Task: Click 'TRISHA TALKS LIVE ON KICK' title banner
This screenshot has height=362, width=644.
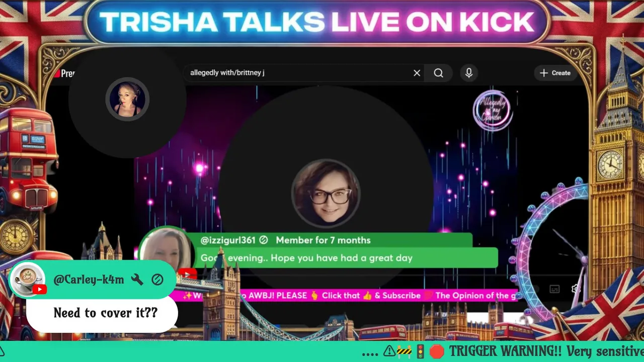Action: (x=316, y=22)
